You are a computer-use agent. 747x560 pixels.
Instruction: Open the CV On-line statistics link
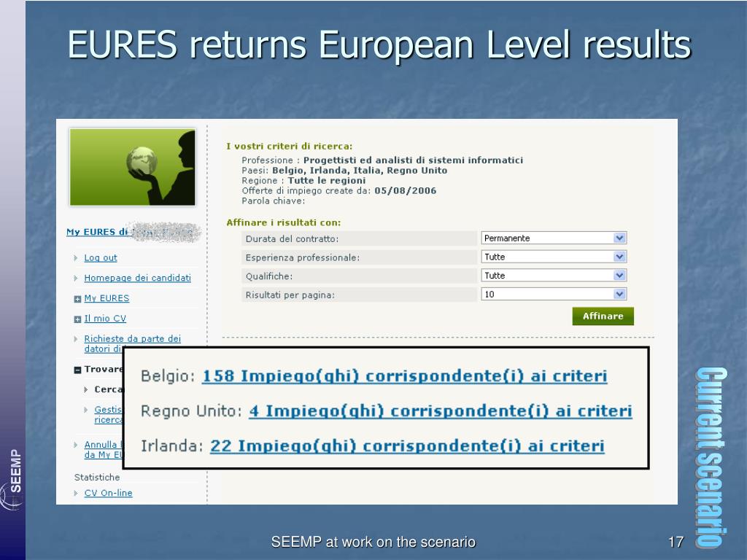(108, 493)
